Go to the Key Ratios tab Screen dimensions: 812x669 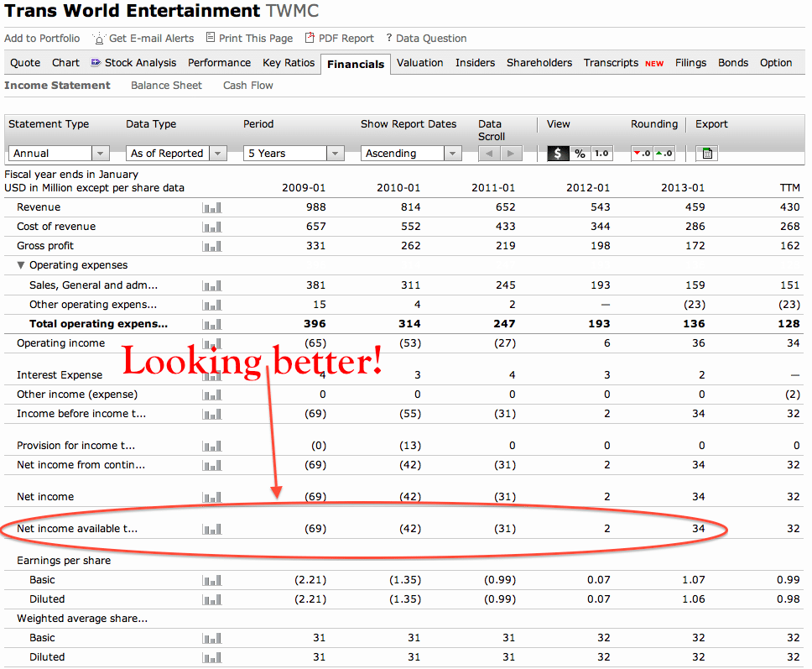click(x=289, y=63)
